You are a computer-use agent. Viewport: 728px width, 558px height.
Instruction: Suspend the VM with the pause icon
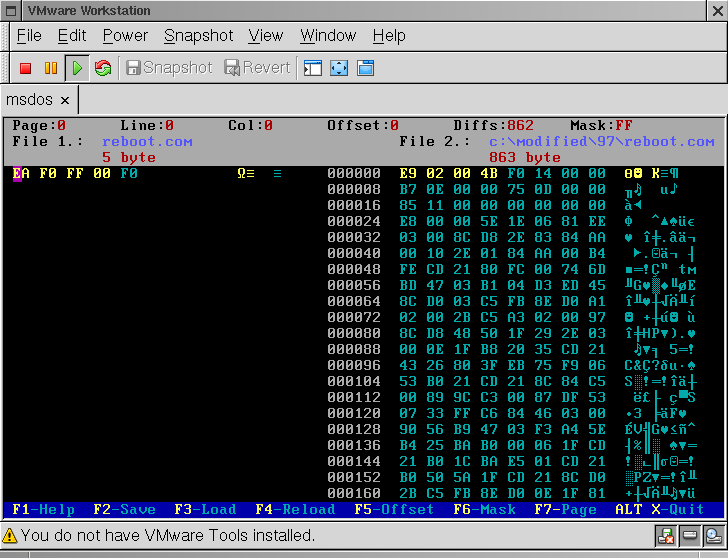[x=51, y=68]
